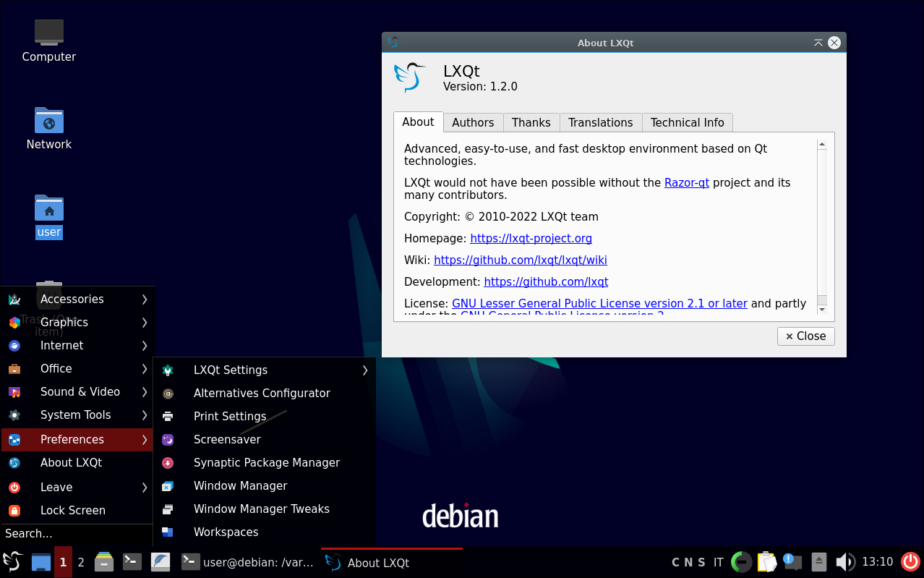Open the LXQt hummingbird start menu button
Image resolution: width=924 pixels, height=578 pixels.
[x=12, y=562]
